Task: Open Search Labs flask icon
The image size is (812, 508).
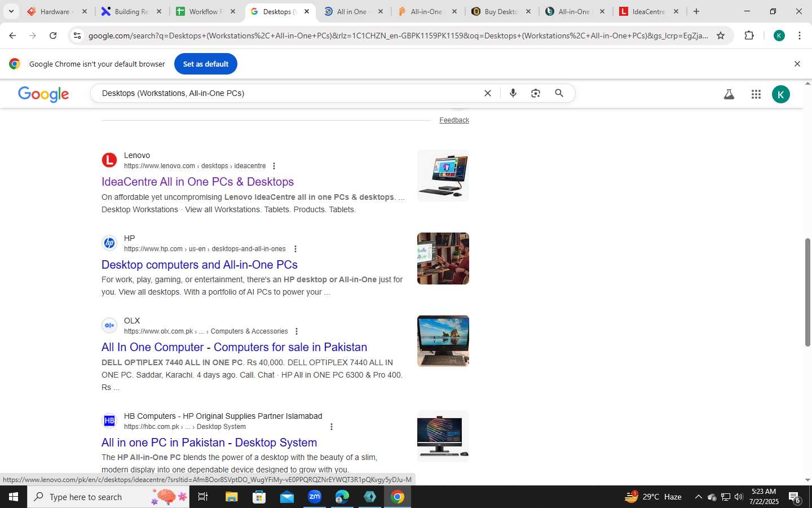Action: coord(729,94)
